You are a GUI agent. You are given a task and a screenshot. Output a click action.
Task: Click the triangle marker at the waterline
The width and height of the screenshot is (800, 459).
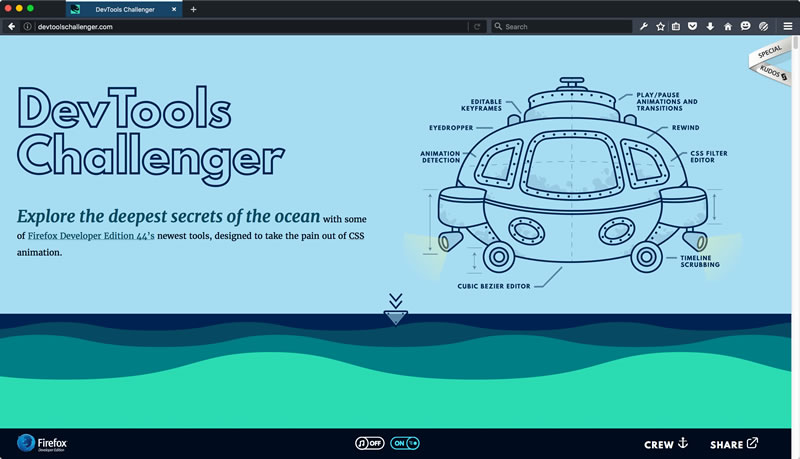click(395, 317)
